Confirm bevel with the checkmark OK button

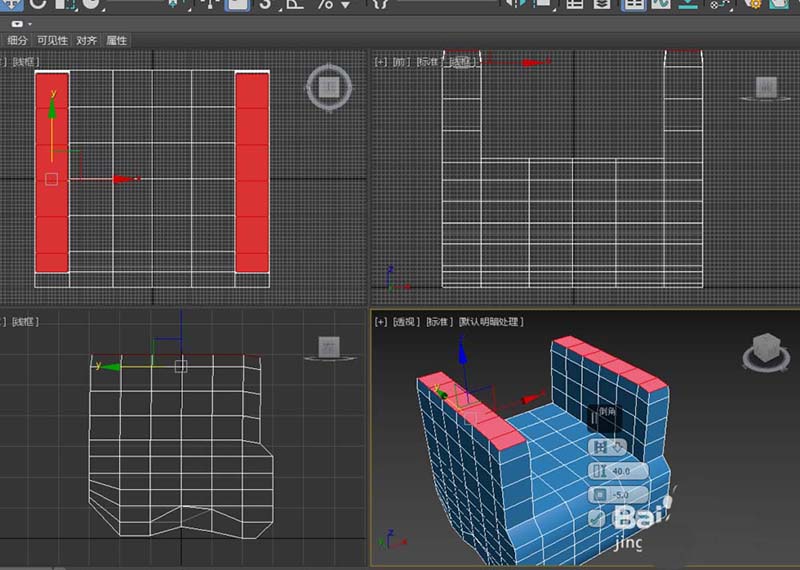point(596,518)
